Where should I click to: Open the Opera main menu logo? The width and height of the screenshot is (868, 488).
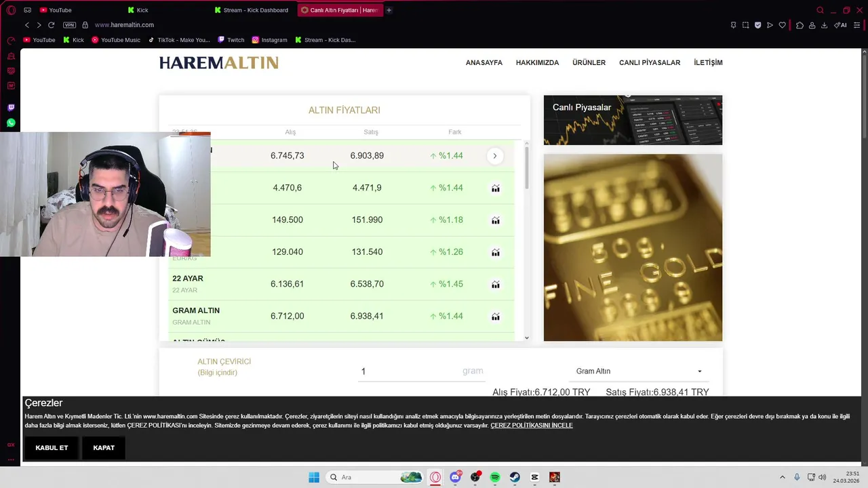coord(11,10)
